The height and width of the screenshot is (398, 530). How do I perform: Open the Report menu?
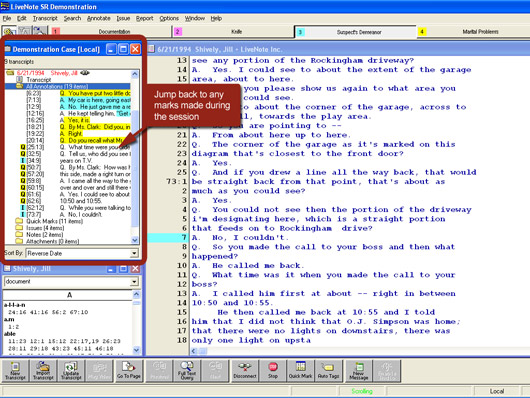coord(145,18)
